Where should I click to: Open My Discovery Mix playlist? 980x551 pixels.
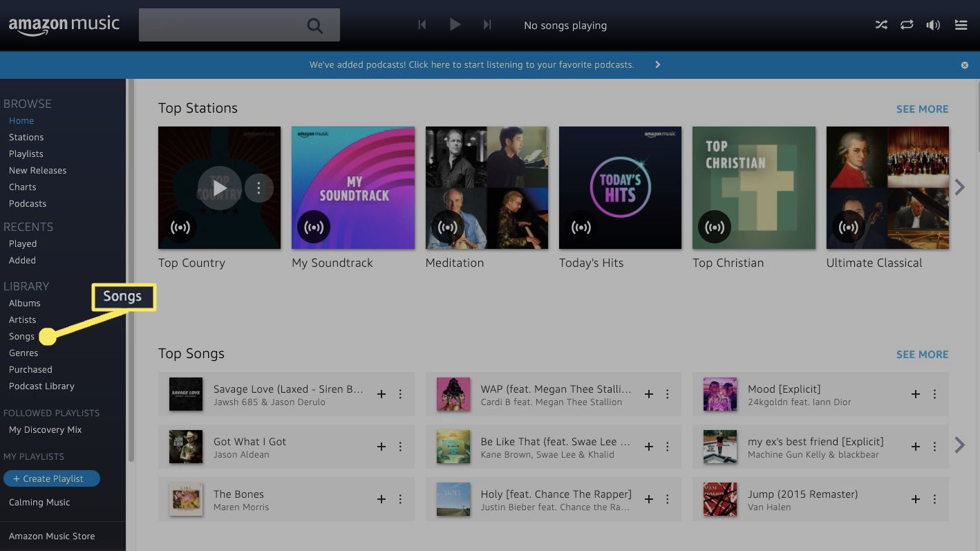[x=46, y=429]
